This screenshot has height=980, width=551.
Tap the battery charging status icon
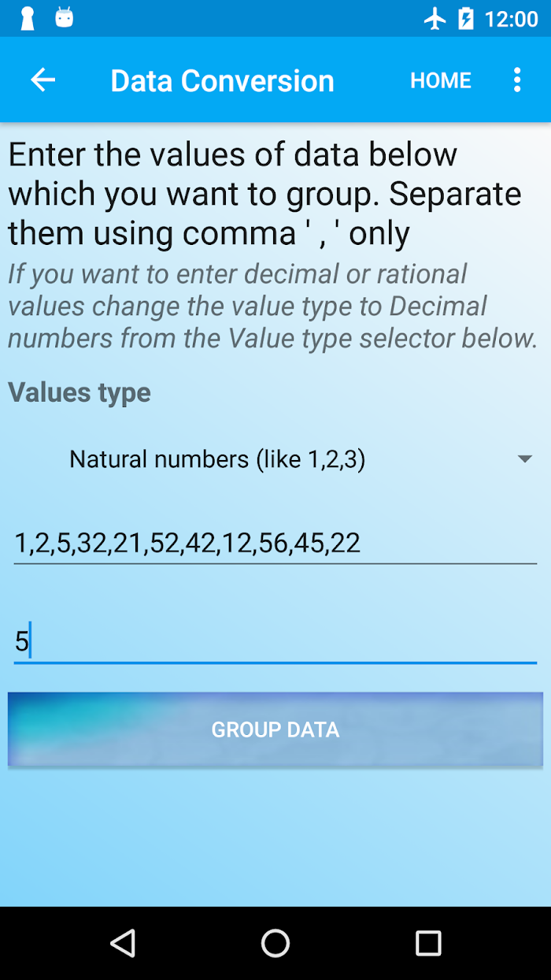pyautogui.click(x=466, y=18)
